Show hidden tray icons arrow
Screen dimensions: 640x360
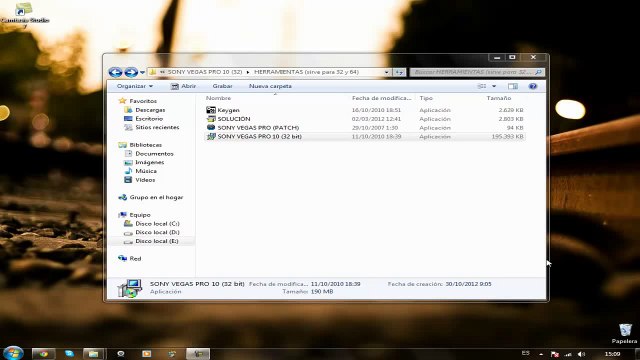click(541, 354)
